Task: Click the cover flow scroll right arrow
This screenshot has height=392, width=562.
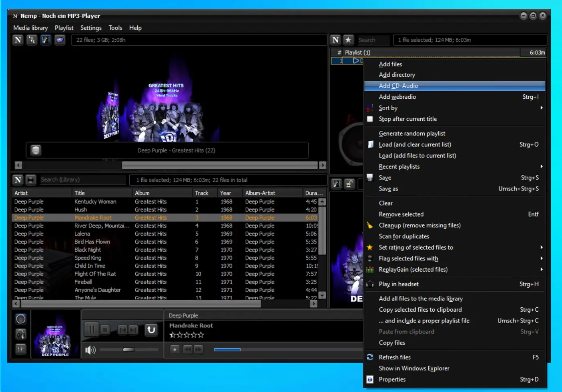Action: tap(322, 165)
